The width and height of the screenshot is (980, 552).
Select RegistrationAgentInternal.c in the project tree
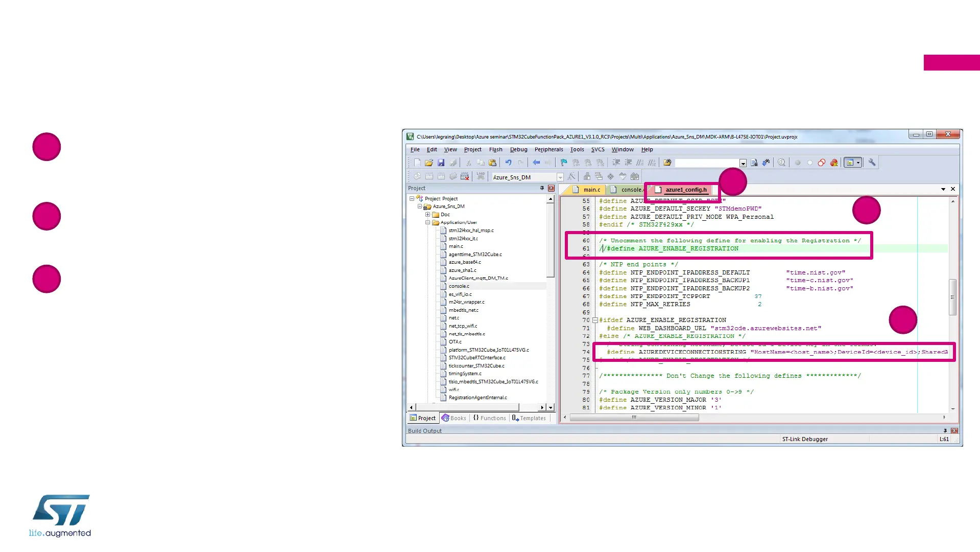(478, 398)
